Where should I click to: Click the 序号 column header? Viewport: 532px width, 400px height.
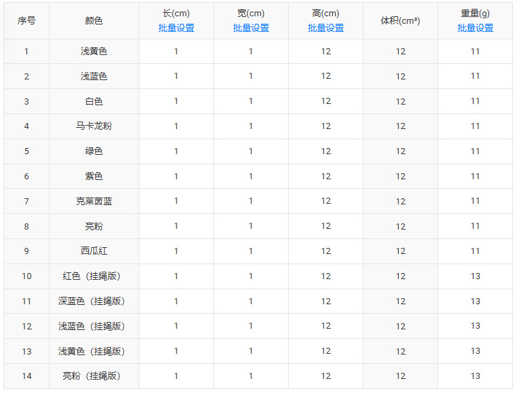[x=26, y=20]
